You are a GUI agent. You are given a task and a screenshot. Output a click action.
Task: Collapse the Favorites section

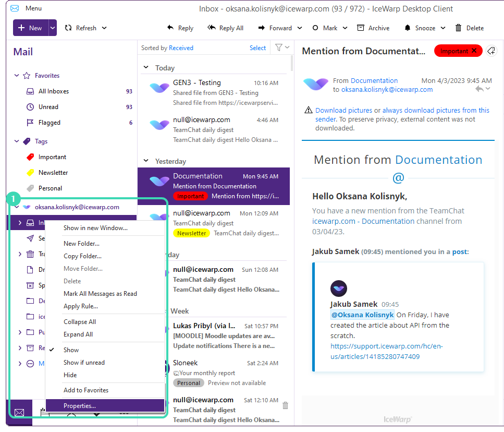17,76
